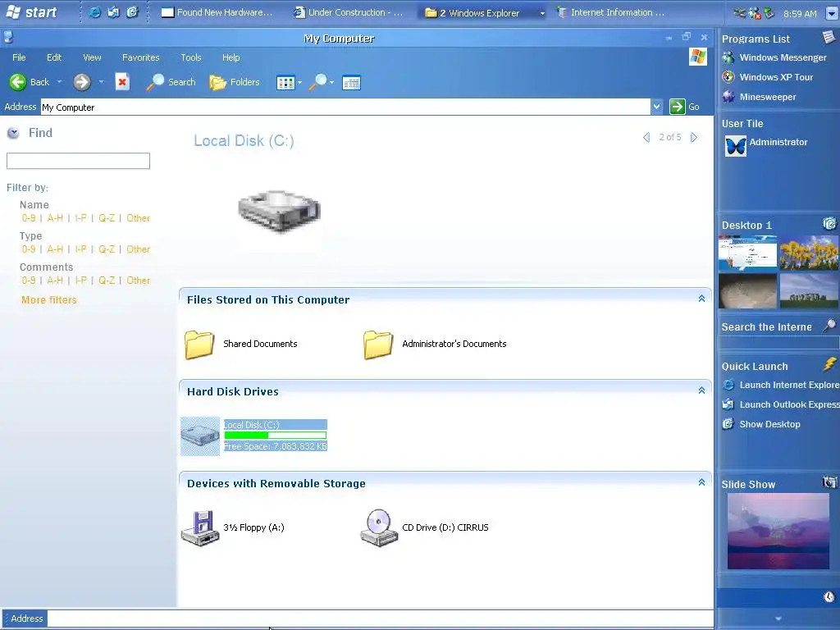Open the Tools menu

(191, 57)
